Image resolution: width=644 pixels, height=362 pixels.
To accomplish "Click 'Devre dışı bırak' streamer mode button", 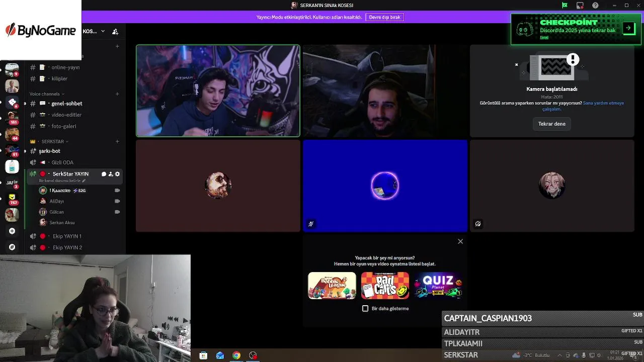I will coord(384,17).
